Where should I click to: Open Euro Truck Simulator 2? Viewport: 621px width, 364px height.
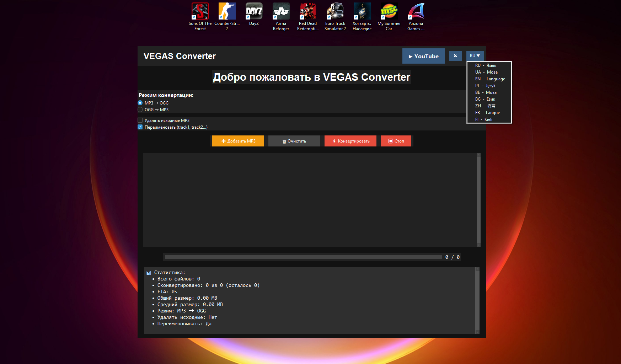[x=335, y=11]
